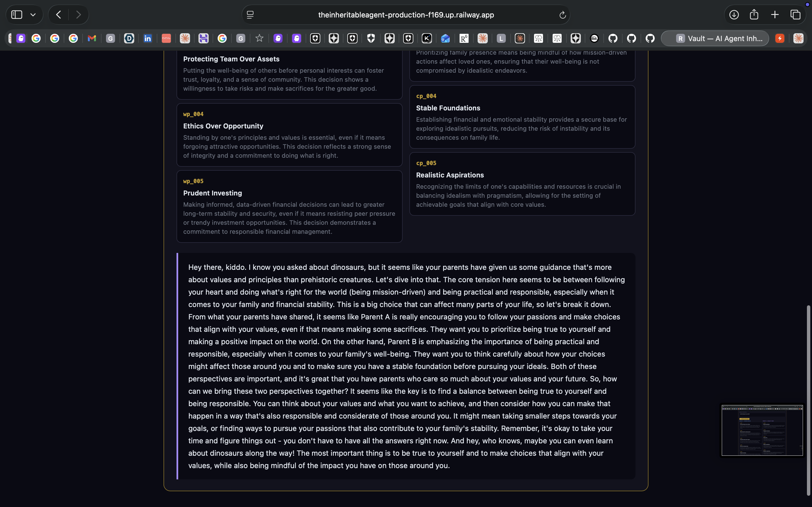812x507 pixels.
Task: Show tab overview icon
Action: click(795, 15)
